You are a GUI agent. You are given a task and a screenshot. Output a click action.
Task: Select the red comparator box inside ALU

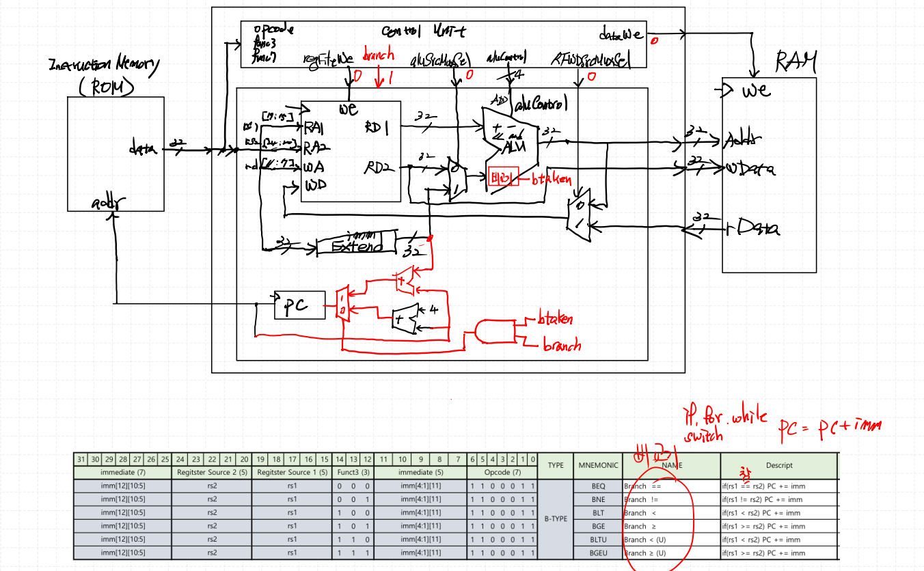click(x=504, y=178)
